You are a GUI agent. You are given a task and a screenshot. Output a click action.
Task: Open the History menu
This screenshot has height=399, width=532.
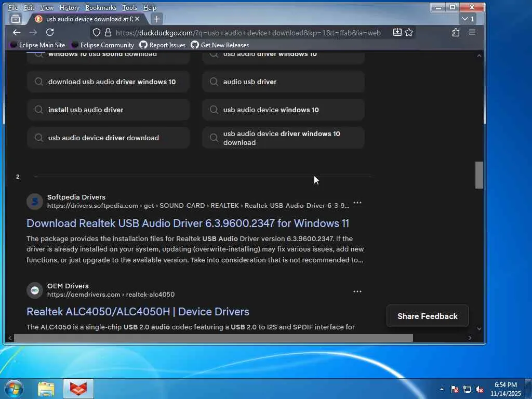coord(69,7)
